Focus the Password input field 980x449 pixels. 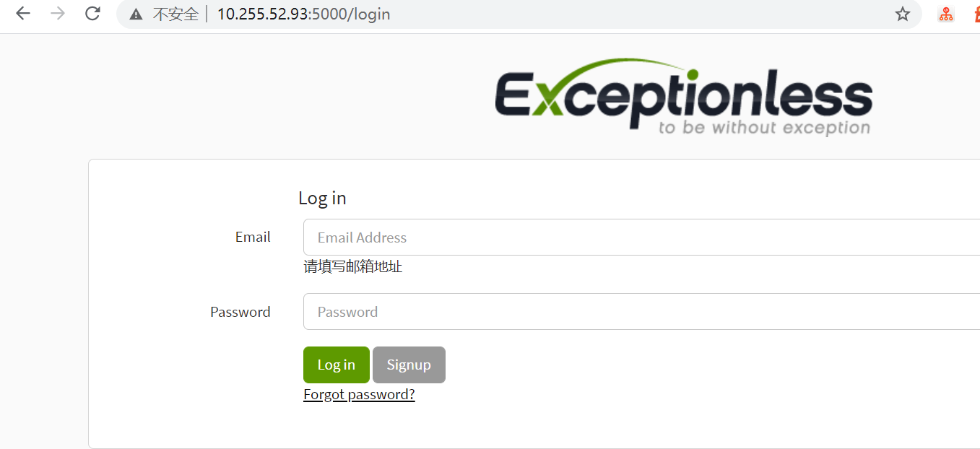pos(641,311)
